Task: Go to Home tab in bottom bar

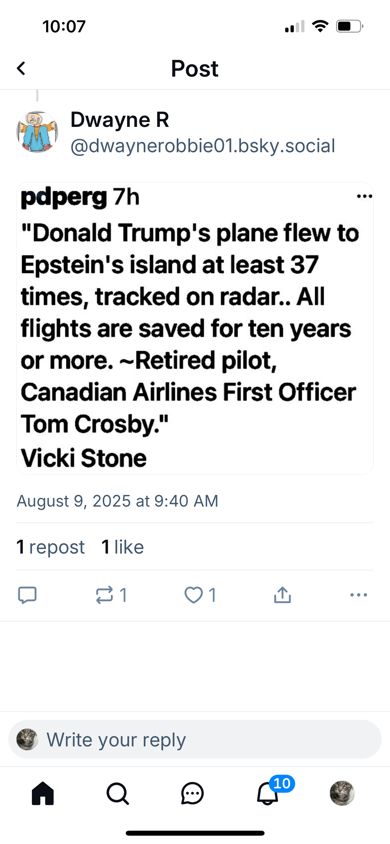Action: [43, 793]
